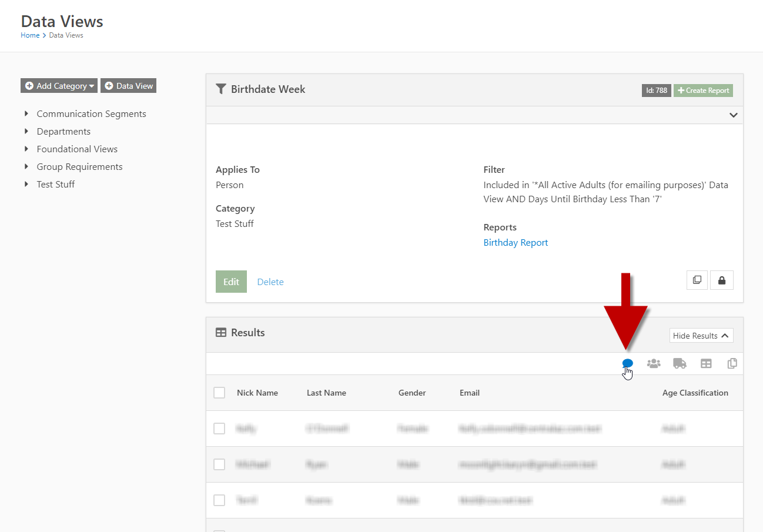Expand the Communication Segments category
This screenshot has width=763, height=532.
(26, 114)
